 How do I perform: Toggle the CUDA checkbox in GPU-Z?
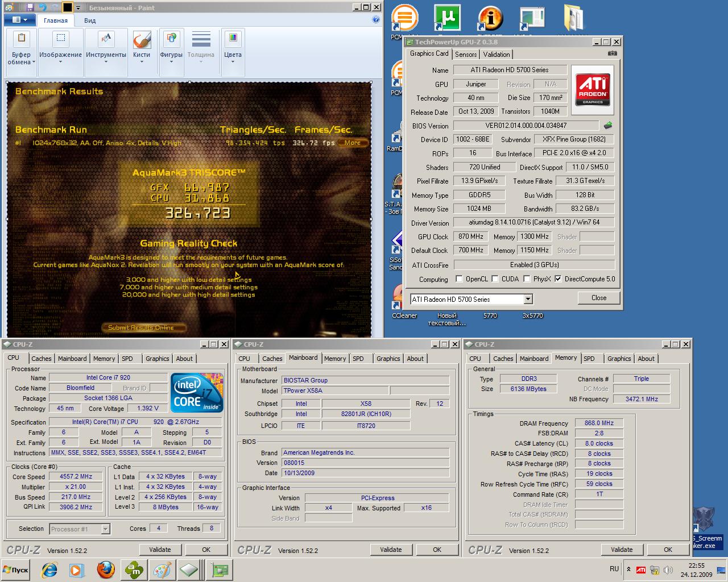click(x=495, y=279)
